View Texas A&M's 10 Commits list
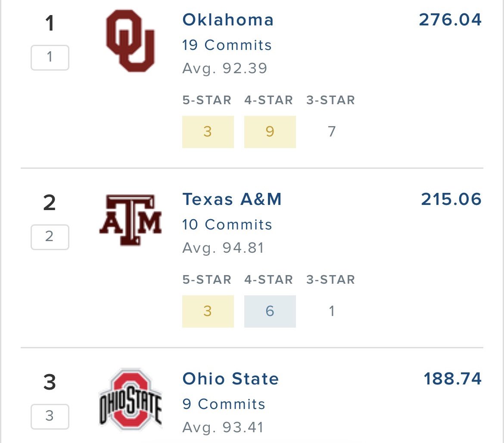Image resolution: width=504 pixels, height=443 pixels. [227, 224]
